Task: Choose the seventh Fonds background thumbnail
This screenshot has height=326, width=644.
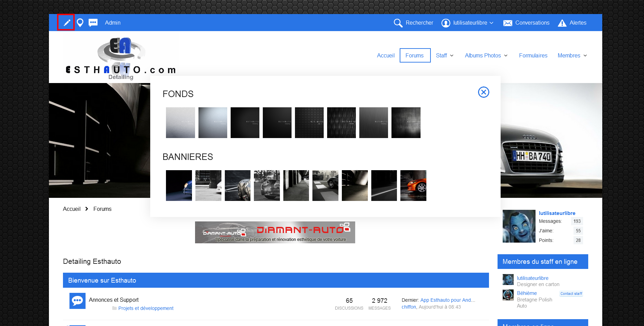Action: pyautogui.click(x=374, y=123)
